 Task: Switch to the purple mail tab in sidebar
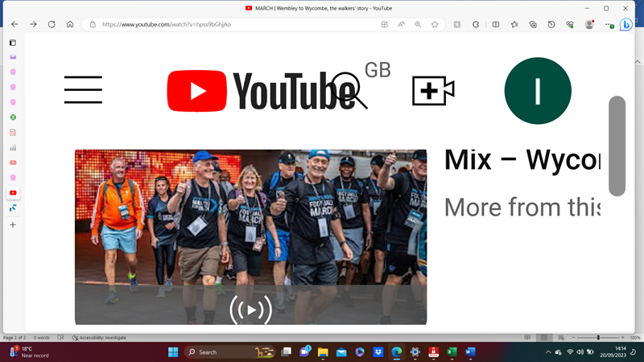point(13,57)
